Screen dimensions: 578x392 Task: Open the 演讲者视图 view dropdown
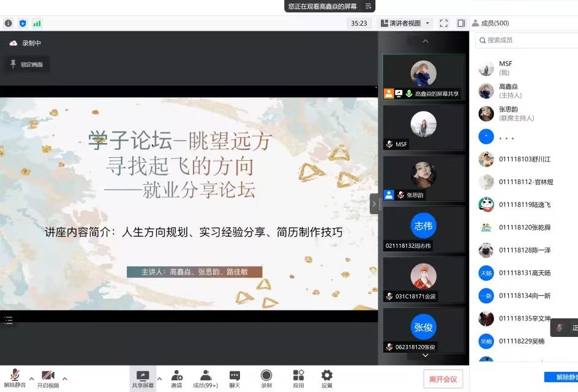(405, 23)
